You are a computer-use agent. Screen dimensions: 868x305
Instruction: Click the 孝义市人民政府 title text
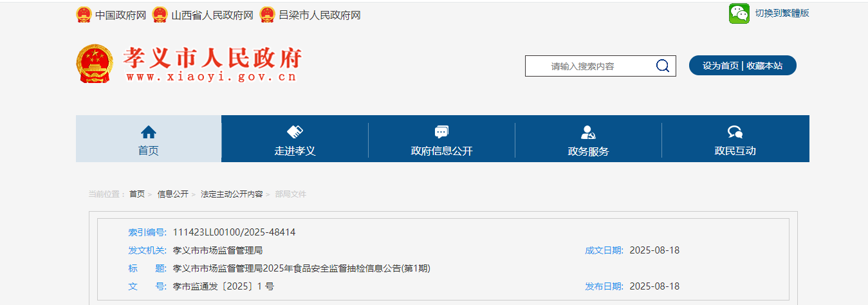click(x=212, y=59)
